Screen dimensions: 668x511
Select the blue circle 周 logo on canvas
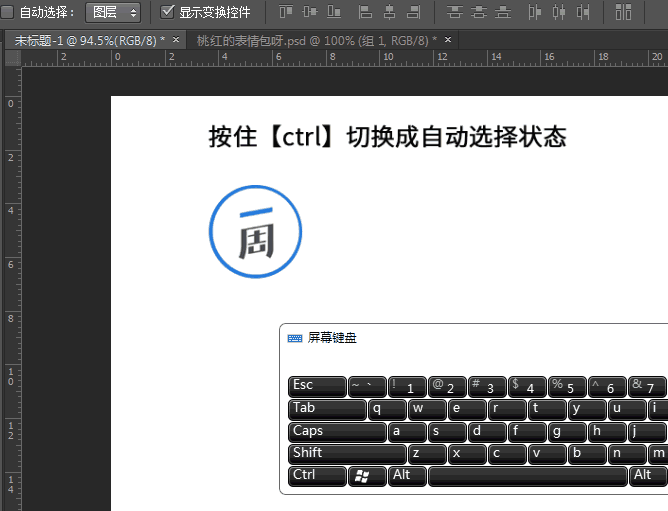[x=255, y=232]
